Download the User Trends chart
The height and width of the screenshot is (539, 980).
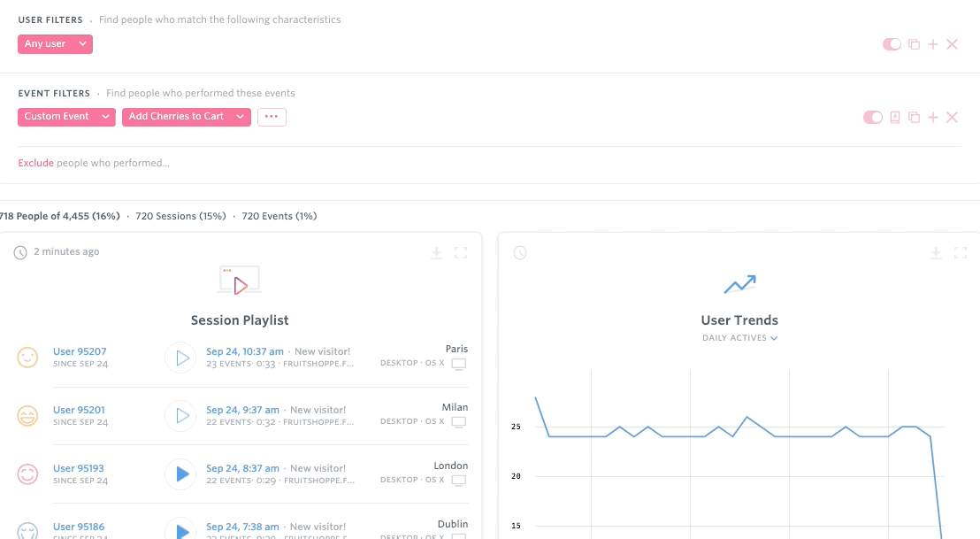click(936, 253)
